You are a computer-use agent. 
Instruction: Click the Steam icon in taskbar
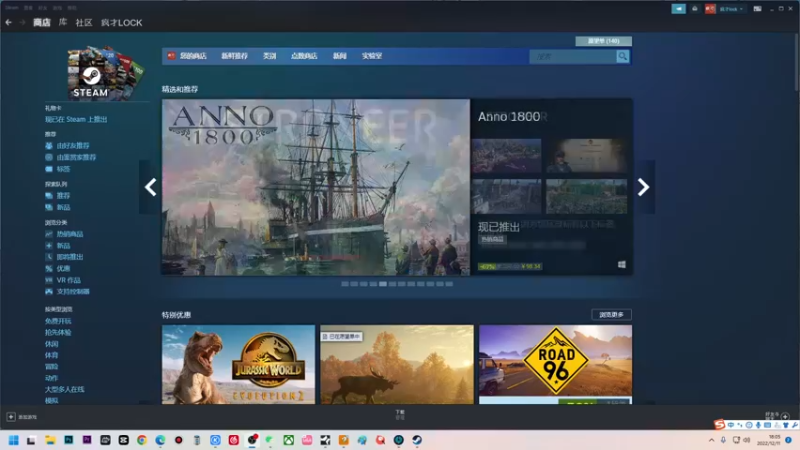point(417,440)
